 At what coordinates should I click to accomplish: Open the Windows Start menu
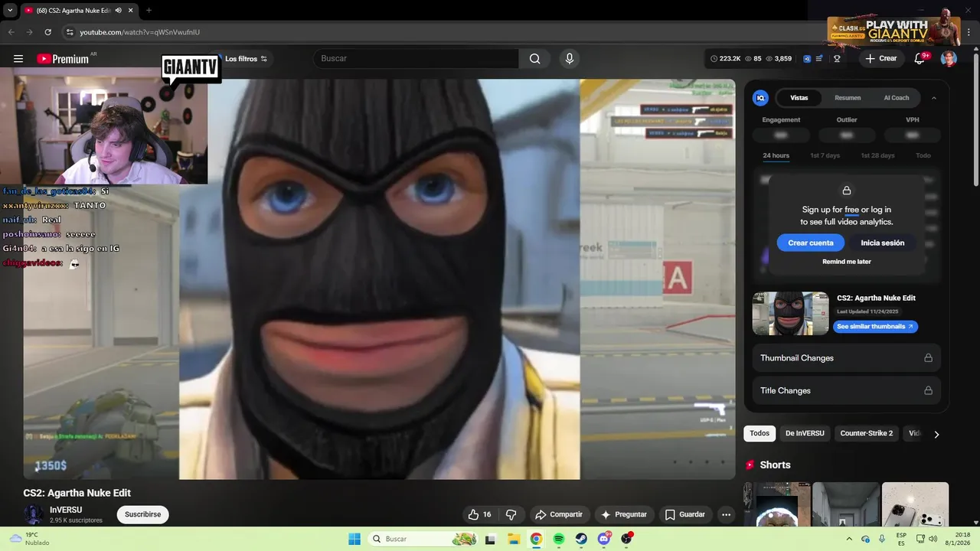(x=354, y=539)
